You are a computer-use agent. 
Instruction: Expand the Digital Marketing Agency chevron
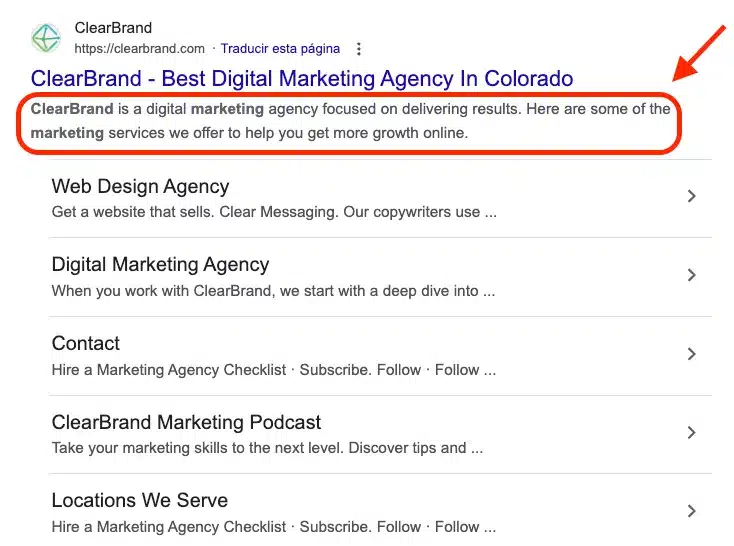pos(691,275)
